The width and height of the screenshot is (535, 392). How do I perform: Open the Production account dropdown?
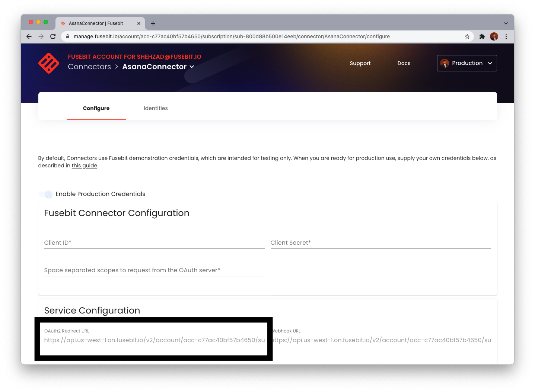click(467, 63)
